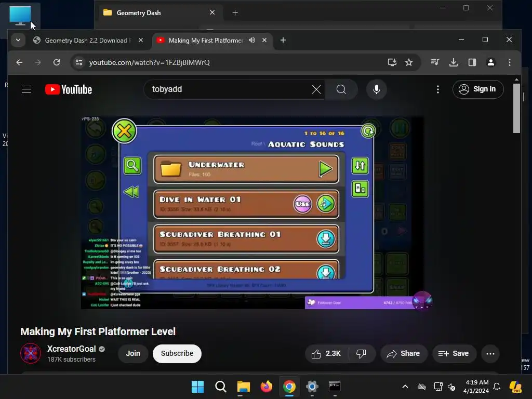Download Scubadiver Breathing 01 sound
Image resolution: width=532 pixels, height=399 pixels.
coord(326,239)
